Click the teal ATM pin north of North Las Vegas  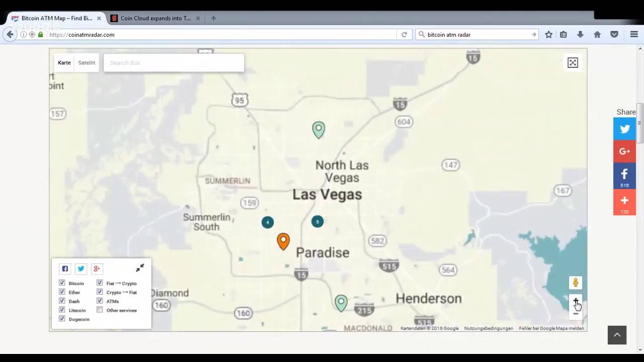pos(318,130)
